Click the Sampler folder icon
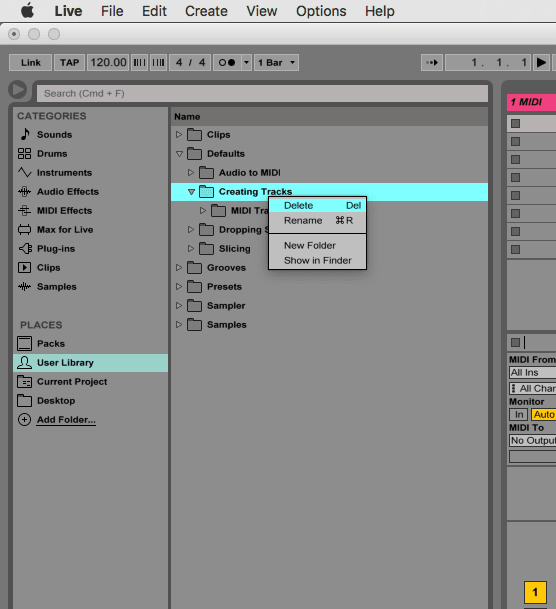556x609 pixels. coord(194,306)
